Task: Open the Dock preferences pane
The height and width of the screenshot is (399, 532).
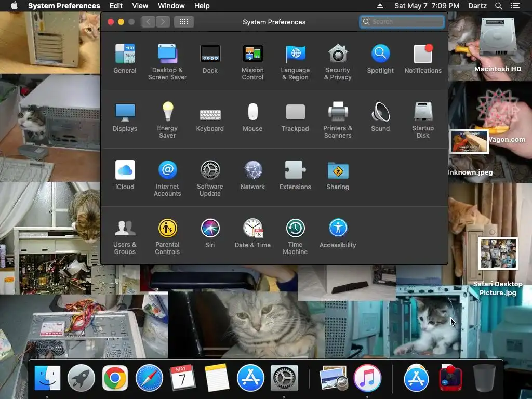Action: coord(210,58)
